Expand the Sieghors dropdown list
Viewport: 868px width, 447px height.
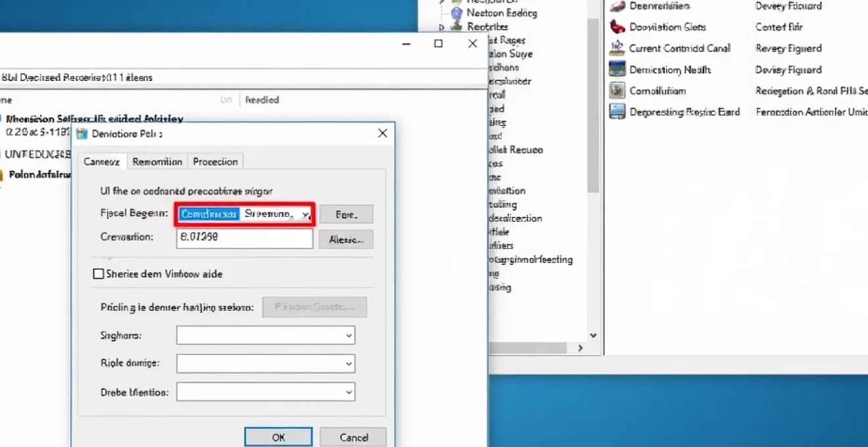point(349,335)
